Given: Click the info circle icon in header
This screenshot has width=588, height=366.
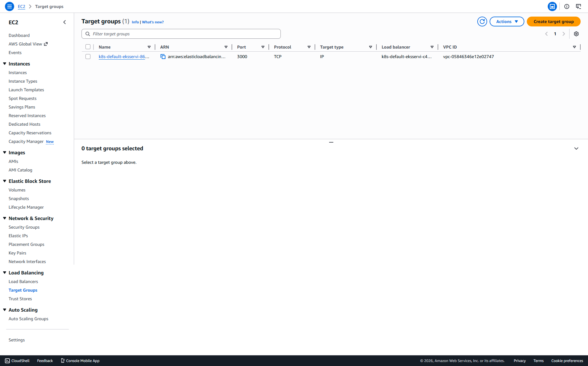Looking at the screenshot, I should [x=567, y=6].
